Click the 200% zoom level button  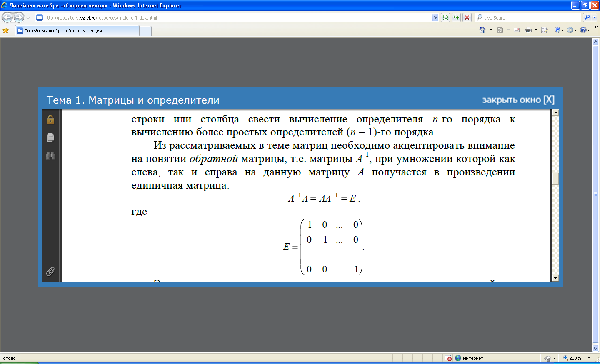tap(572, 358)
